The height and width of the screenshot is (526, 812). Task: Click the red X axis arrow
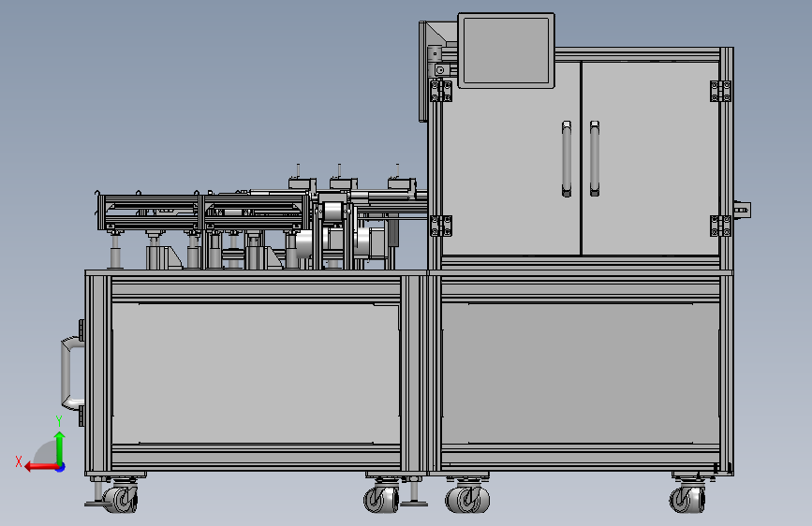40,467
